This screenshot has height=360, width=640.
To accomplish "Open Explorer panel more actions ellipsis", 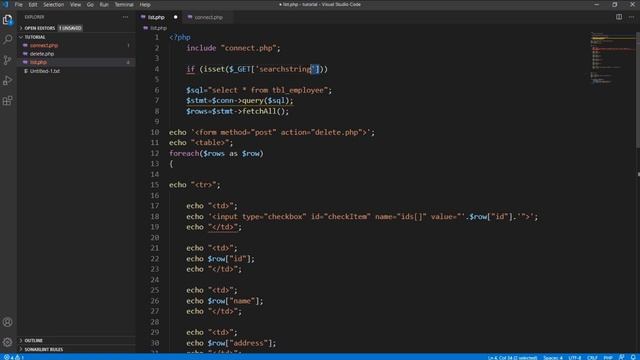I will point(125,17).
